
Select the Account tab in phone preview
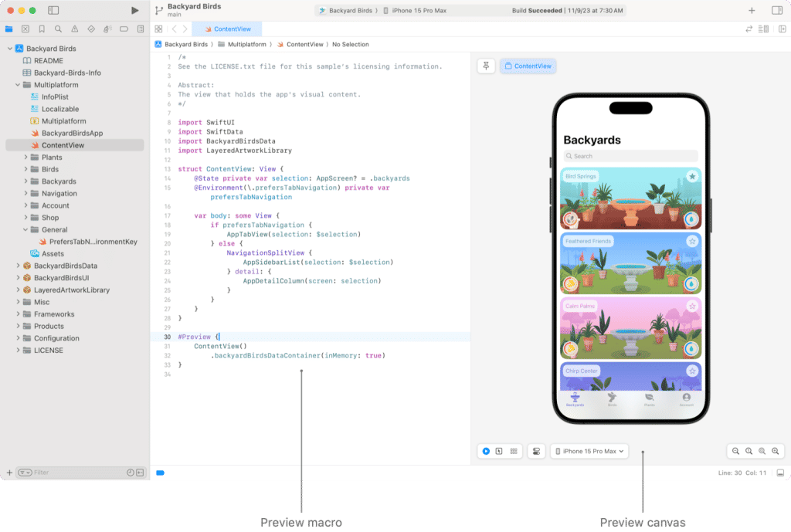[686, 399]
